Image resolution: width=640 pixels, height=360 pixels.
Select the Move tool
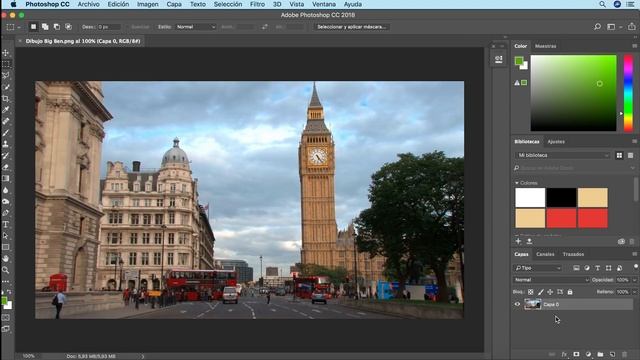6,53
